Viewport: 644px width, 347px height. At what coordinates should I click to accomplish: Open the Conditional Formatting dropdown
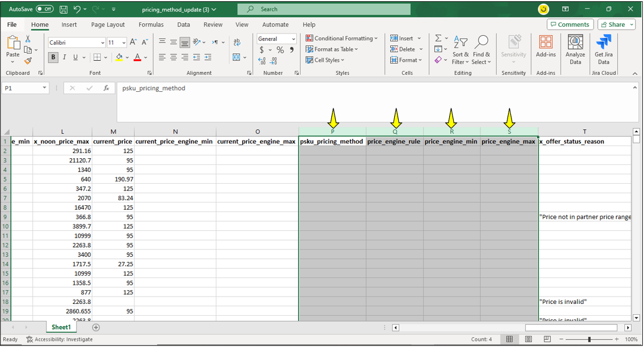(342, 39)
